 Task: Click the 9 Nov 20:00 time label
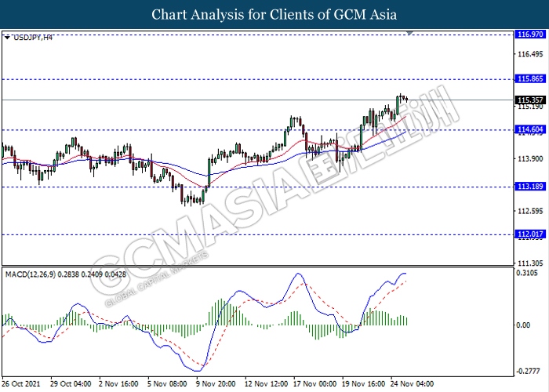coord(216,384)
